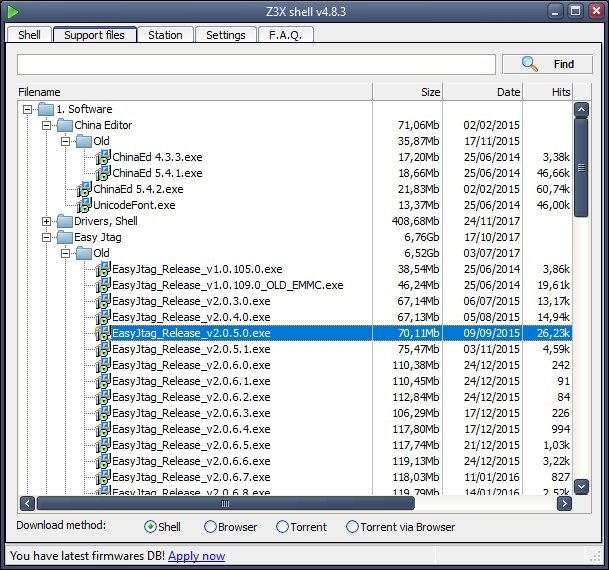Click the 1. Software folder icon
The image size is (609, 570).
[x=46, y=109]
